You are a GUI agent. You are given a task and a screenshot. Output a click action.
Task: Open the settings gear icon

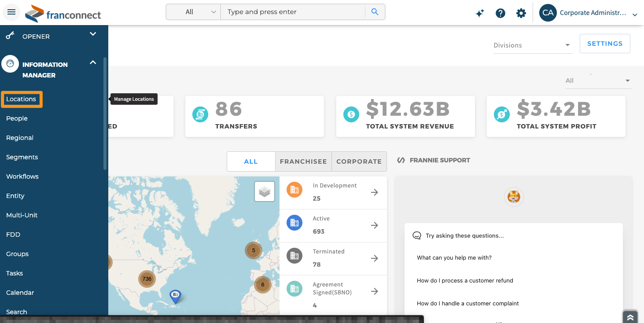(521, 13)
